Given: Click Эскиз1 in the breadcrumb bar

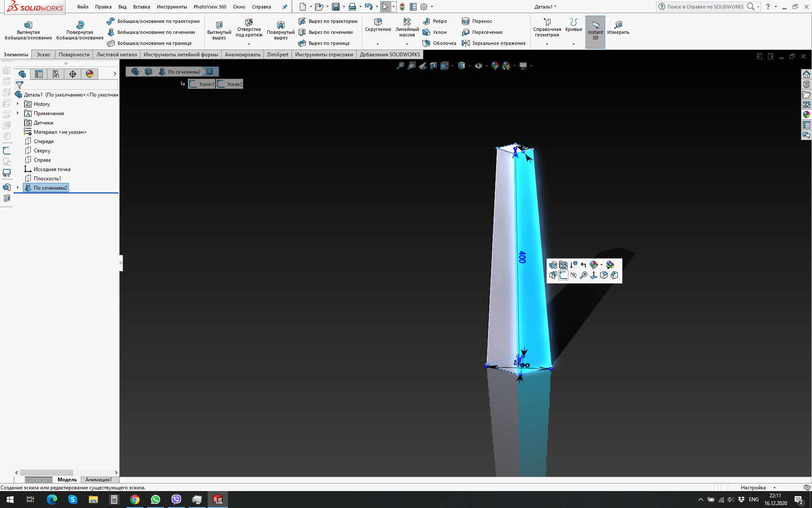Looking at the screenshot, I should click(x=202, y=84).
